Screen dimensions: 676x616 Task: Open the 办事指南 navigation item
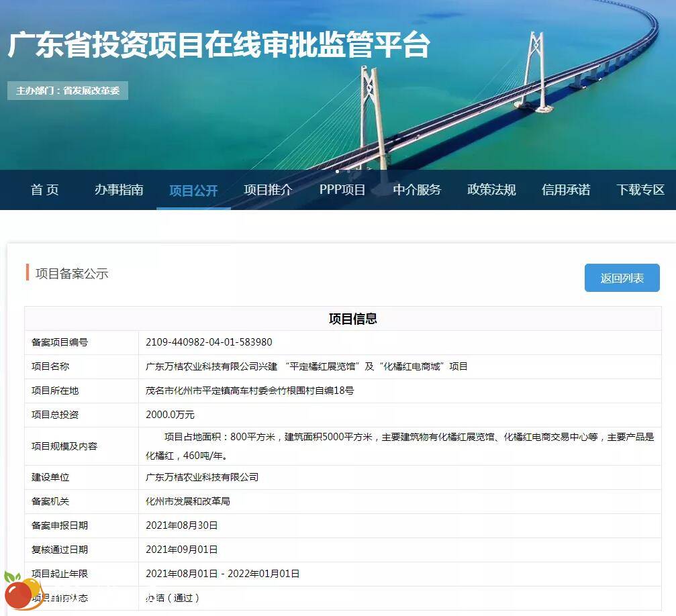(x=119, y=190)
